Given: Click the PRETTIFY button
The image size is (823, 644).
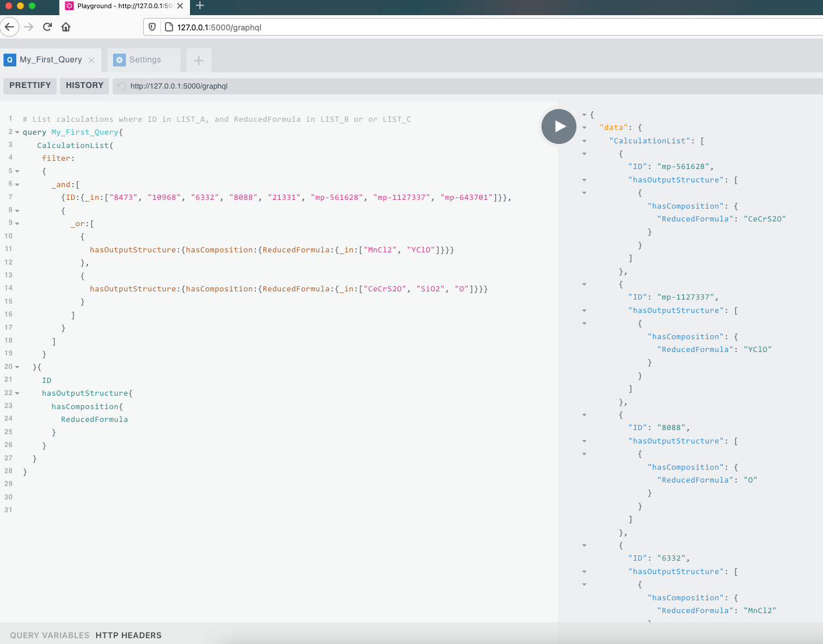Looking at the screenshot, I should [x=30, y=86].
